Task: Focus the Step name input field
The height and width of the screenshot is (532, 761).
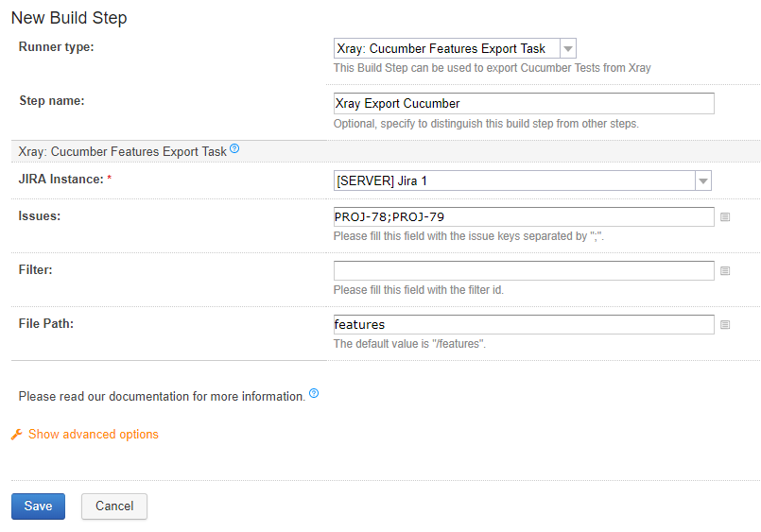Action: (524, 103)
